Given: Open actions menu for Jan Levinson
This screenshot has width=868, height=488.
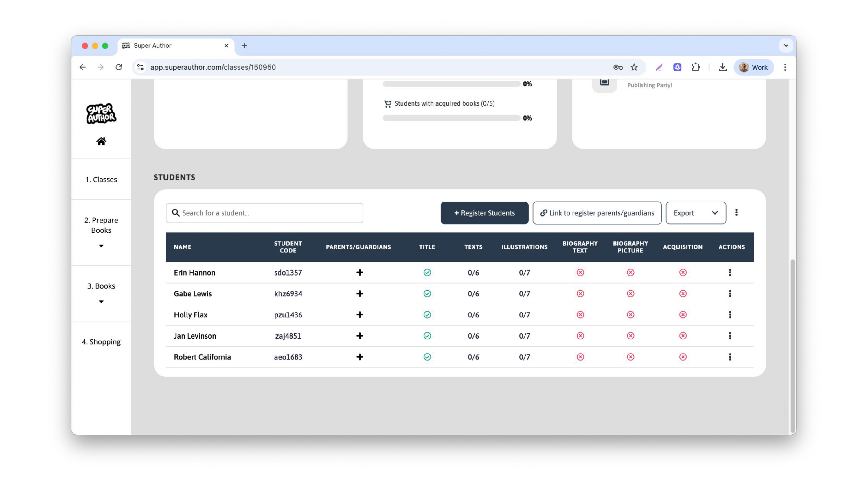Looking at the screenshot, I should 730,336.
